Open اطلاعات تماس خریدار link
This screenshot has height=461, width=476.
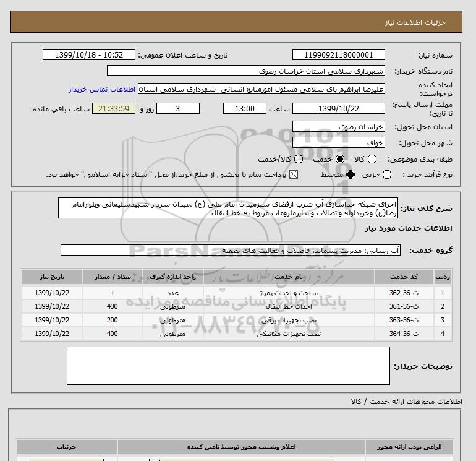[102, 89]
